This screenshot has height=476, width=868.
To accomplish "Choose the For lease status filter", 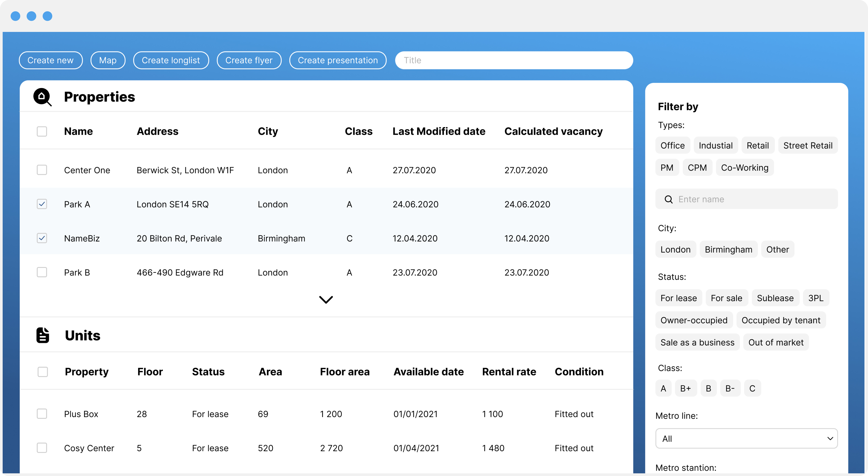I will pyautogui.click(x=678, y=298).
